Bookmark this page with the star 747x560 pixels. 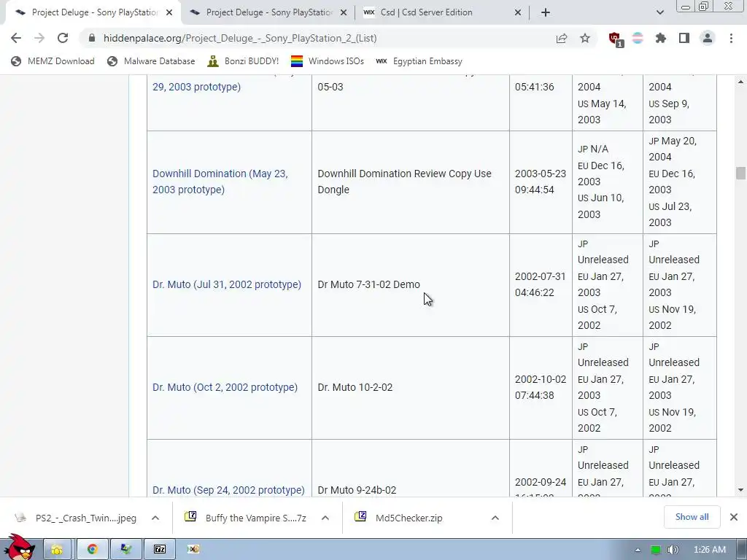[585, 38]
